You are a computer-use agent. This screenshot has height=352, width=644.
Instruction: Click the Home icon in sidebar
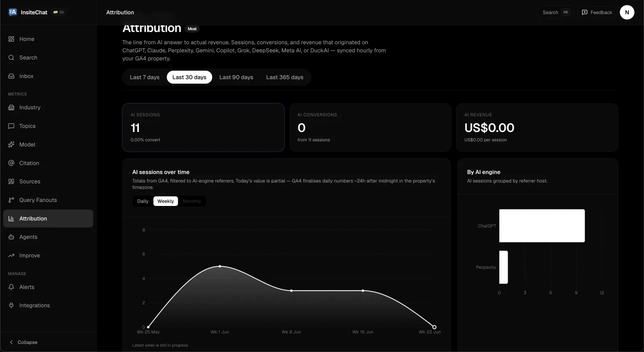(11, 39)
